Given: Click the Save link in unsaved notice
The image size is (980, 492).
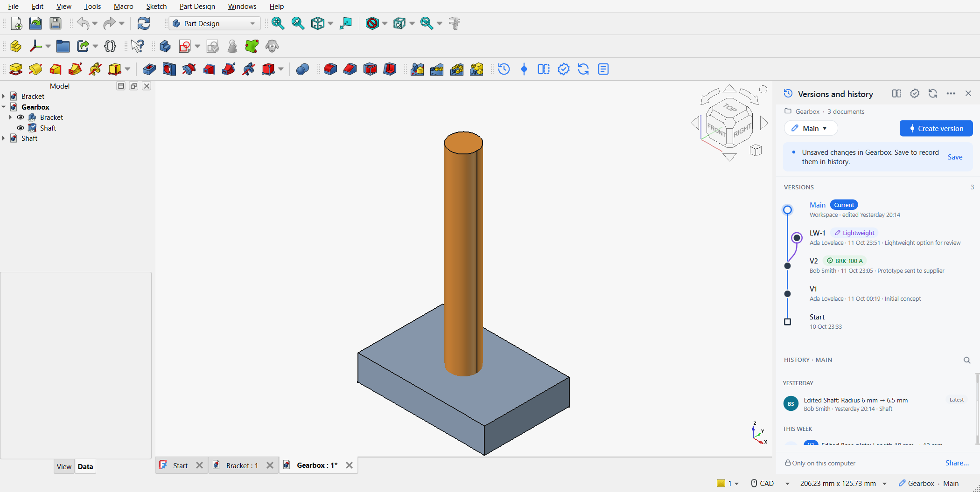Looking at the screenshot, I should pos(955,157).
